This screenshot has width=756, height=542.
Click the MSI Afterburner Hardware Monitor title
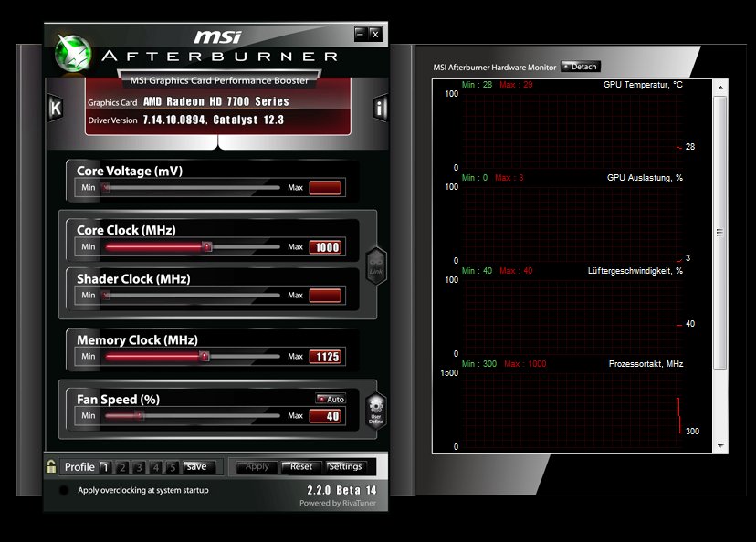click(x=495, y=68)
